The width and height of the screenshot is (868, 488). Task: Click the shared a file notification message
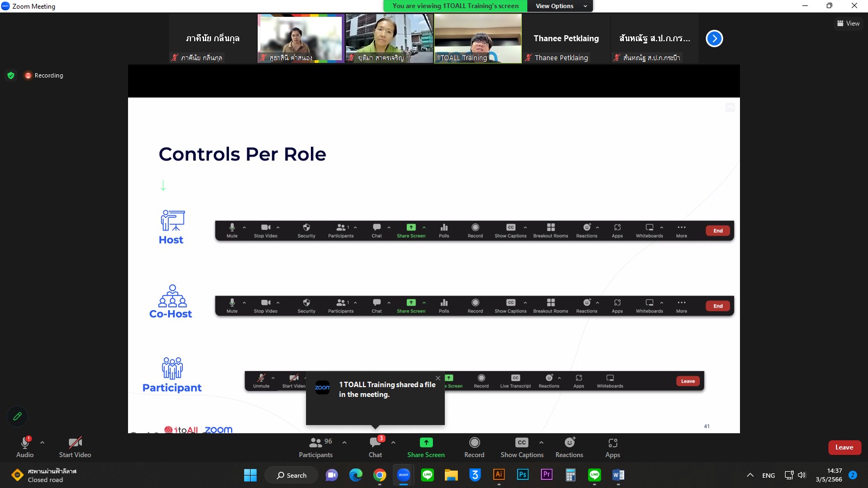pos(387,389)
